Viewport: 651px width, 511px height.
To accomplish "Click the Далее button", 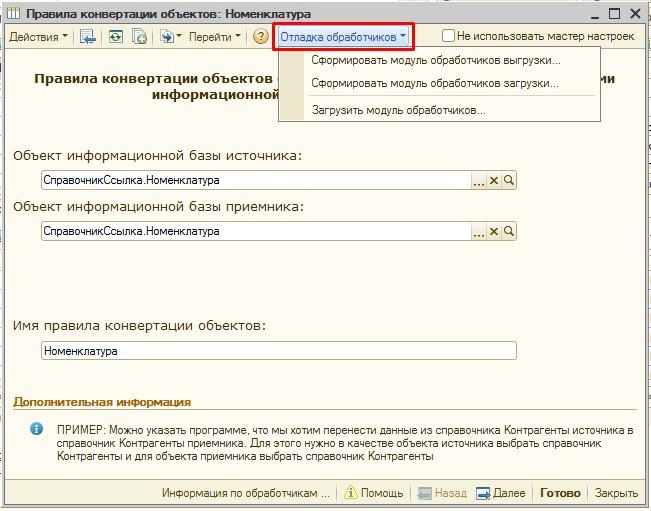I will coord(501,493).
